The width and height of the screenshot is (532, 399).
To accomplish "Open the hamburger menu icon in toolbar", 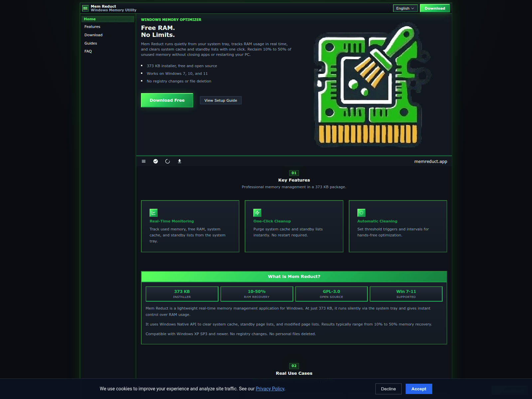I will [144, 161].
